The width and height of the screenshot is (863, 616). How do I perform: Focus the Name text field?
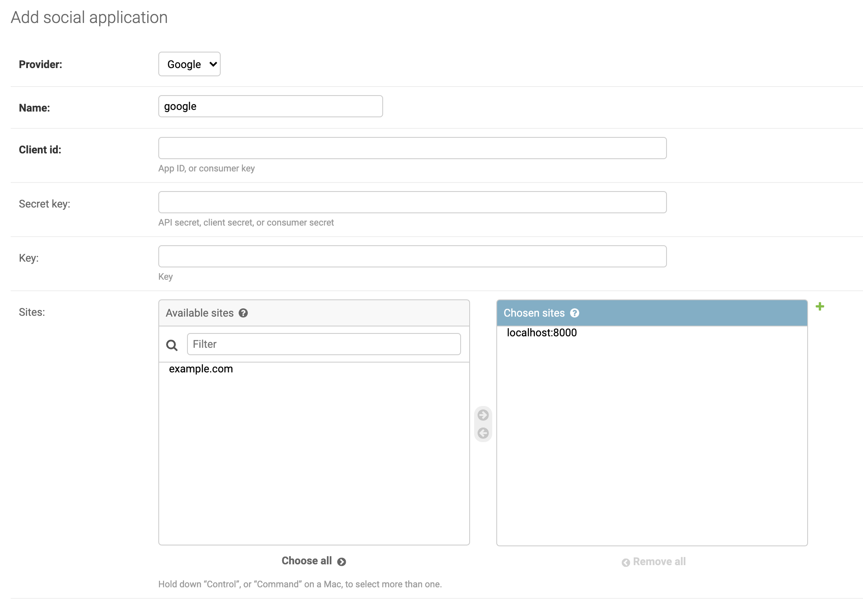click(270, 107)
